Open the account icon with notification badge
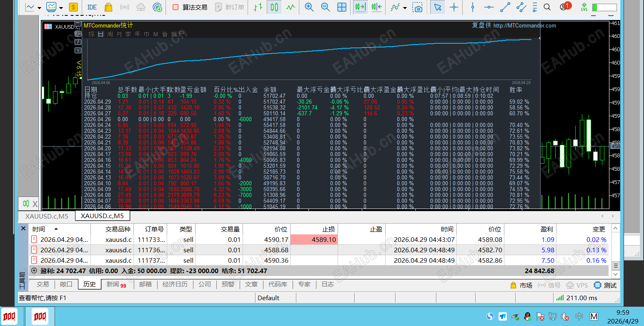This screenshot has height=326, width=644. pos(565,7)
